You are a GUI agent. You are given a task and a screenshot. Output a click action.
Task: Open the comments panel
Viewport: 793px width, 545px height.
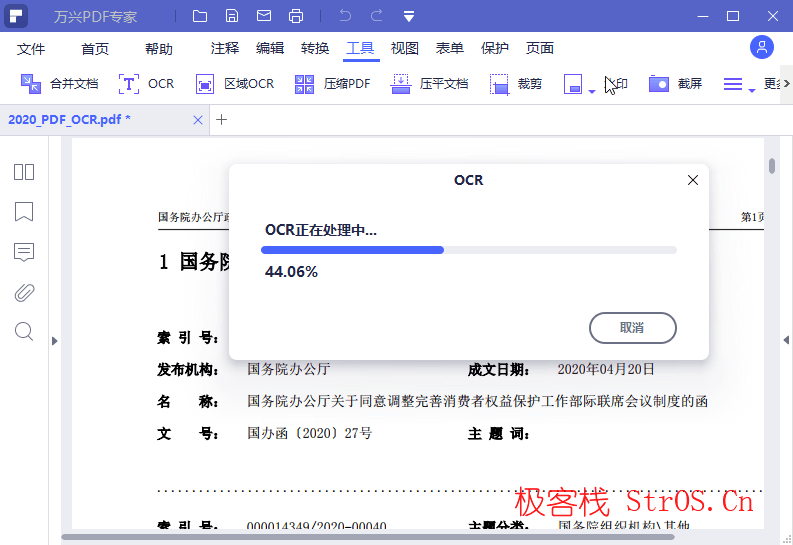(24, 252)
